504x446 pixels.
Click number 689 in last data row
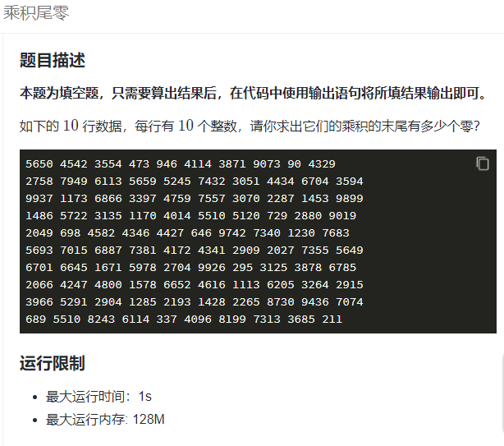click(35, 320)
